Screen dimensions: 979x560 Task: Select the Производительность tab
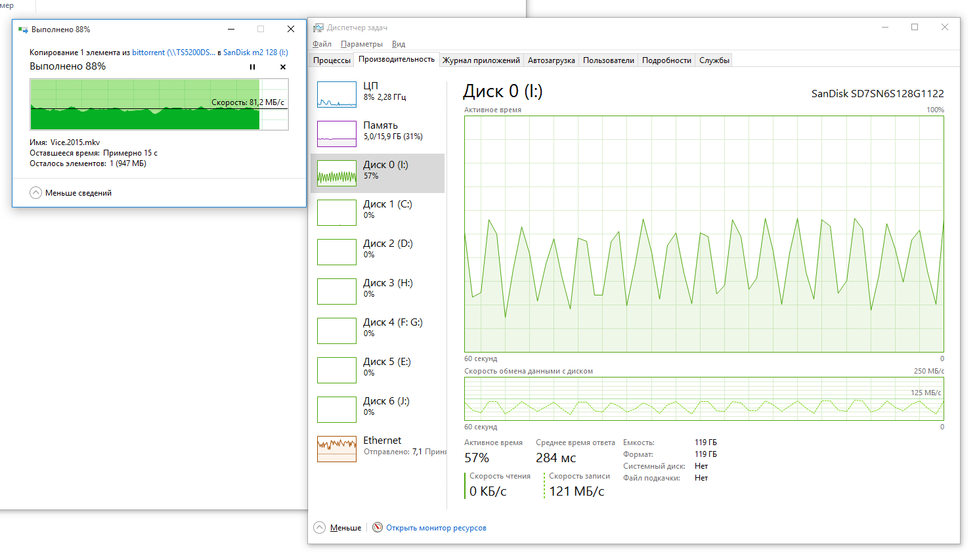click(397, 59)
